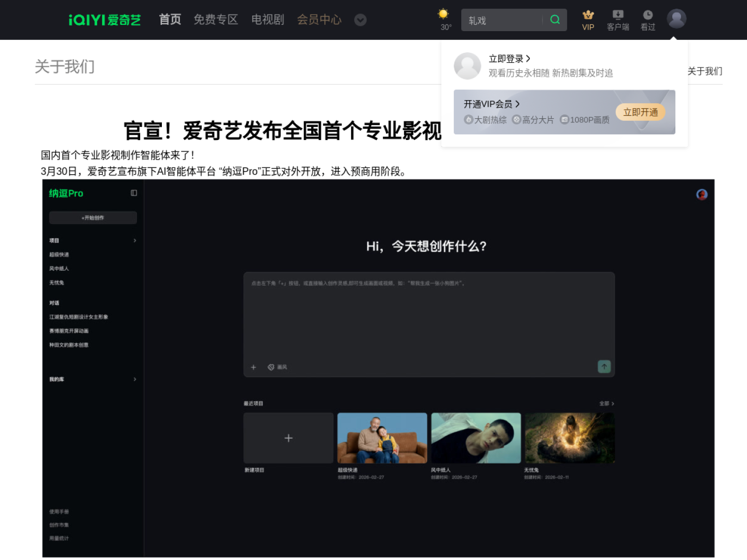747x560 pixels.
Task: Open 看过 history clock icon
Action: point(648,15)
